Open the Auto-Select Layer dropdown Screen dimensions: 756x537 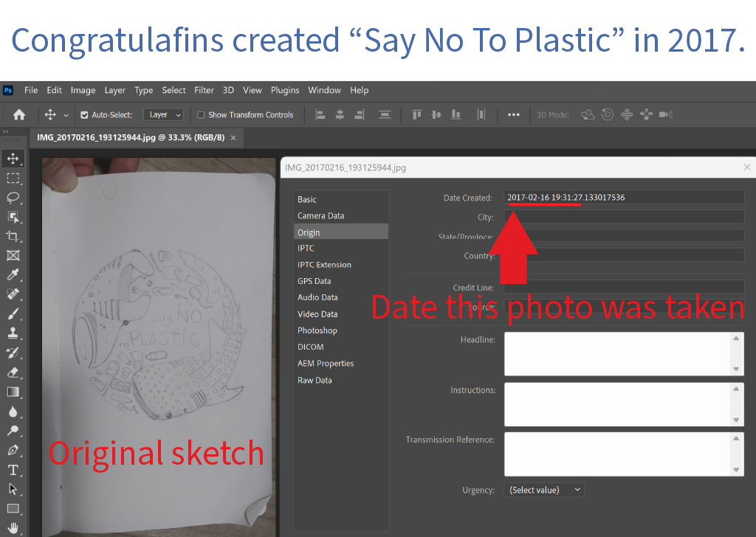(163, 114)
